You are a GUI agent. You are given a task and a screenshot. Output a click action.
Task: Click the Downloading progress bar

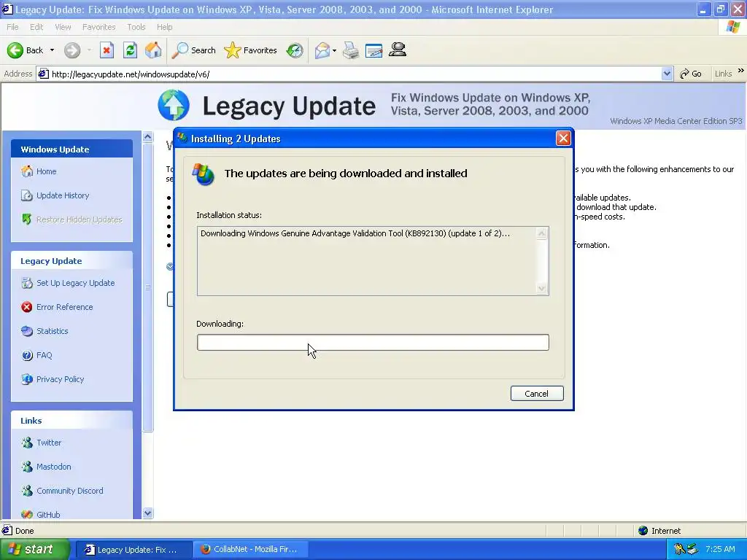(373, 343)
